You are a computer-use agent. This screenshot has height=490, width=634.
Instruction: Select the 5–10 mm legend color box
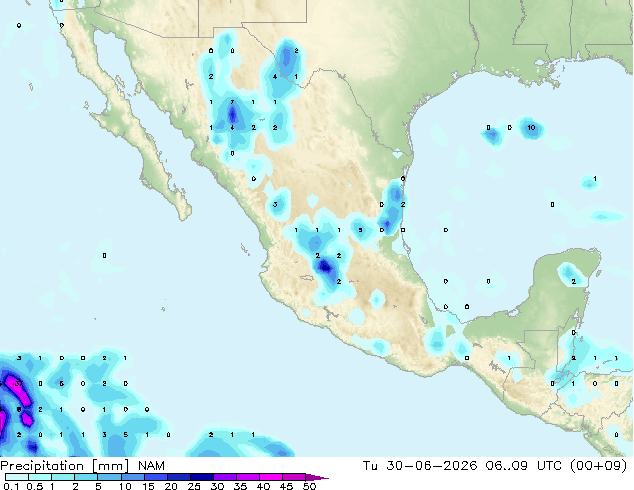(x=109, y=477)
